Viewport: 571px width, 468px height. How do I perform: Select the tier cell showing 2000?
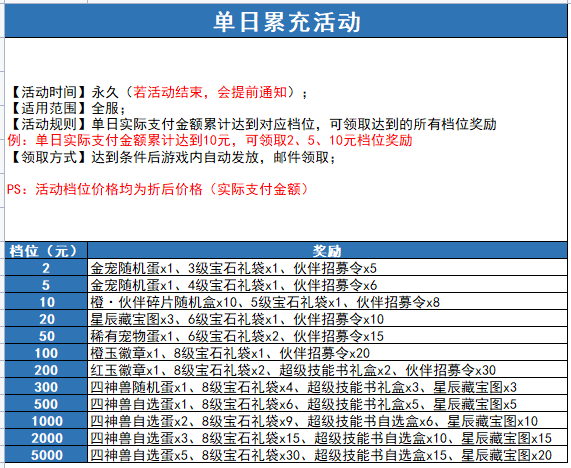(x=46, y=438)
